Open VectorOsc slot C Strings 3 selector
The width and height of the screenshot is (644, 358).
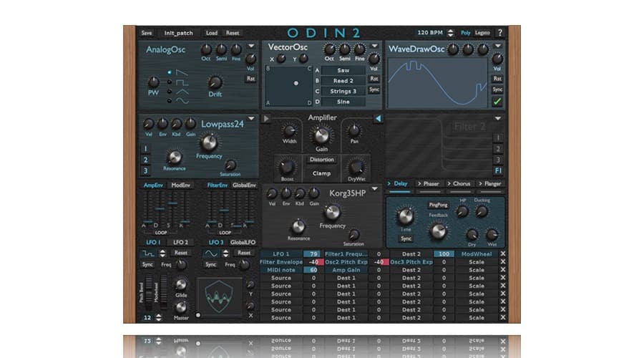pos(343,91)
